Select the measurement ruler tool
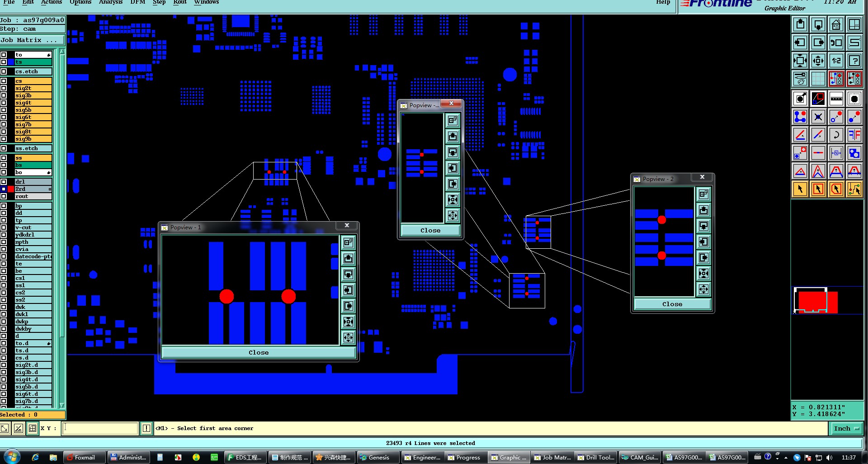This screenshot has height=464, width=868. point(836,99)
